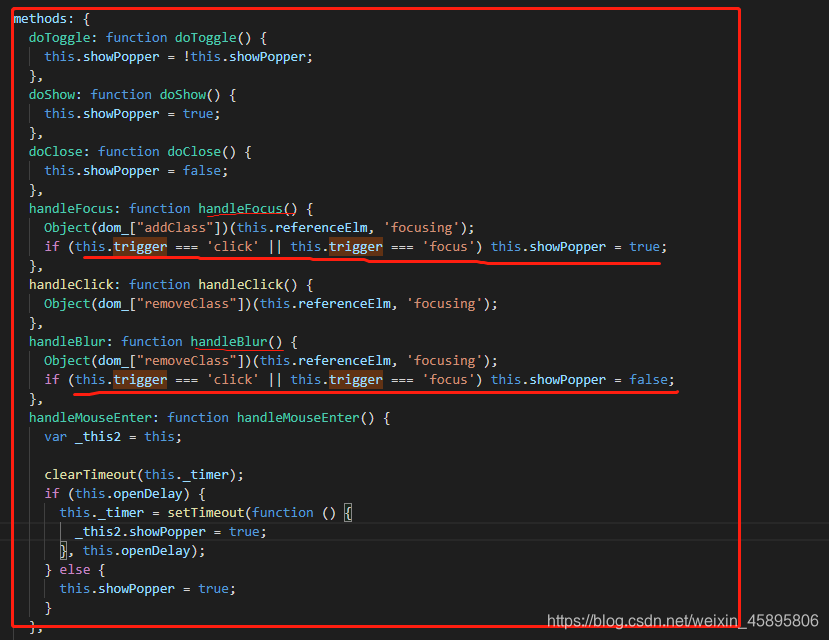Click 'this.showPopper = true;' inside the else block

(148, 590)
